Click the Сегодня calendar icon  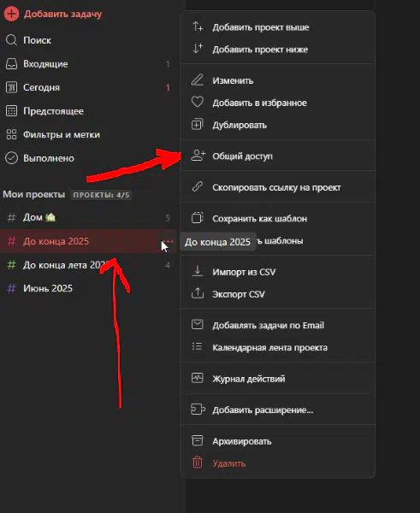click(11, 87)
